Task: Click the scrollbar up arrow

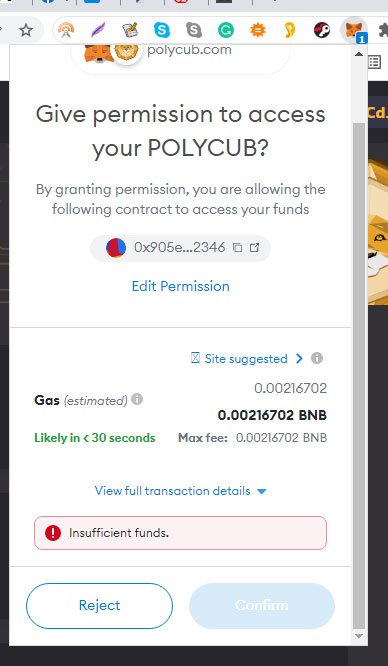Action: (359, 54)
